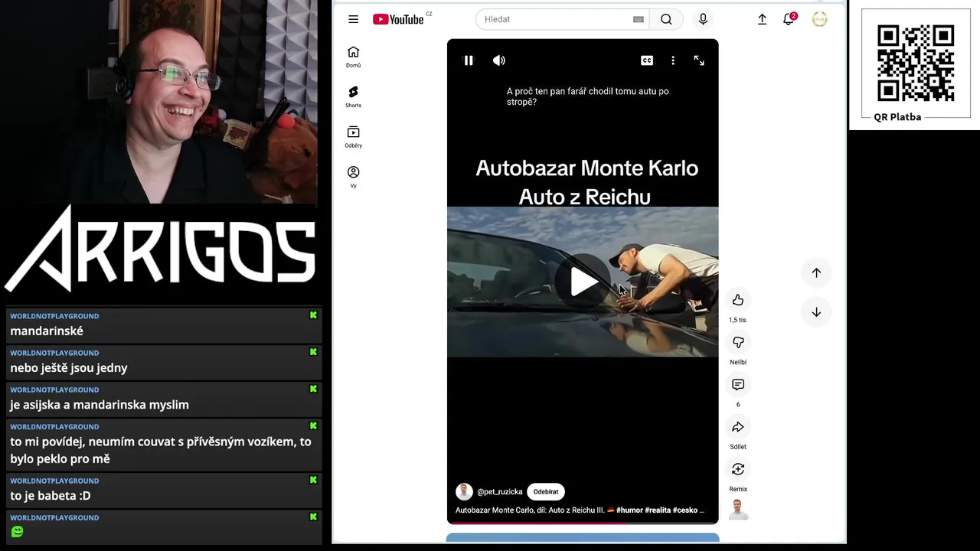Open Domů in the sidebar
The width and height of the screenshot is (980, 551).
click(x=353, y=57)
